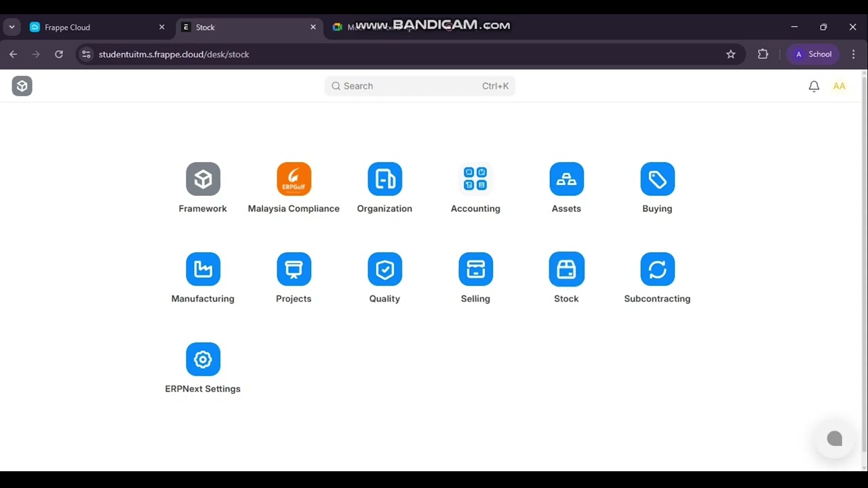Open the Buying module icon
The width and height of the screenshot is (868, 488).
tap(657, 179)
